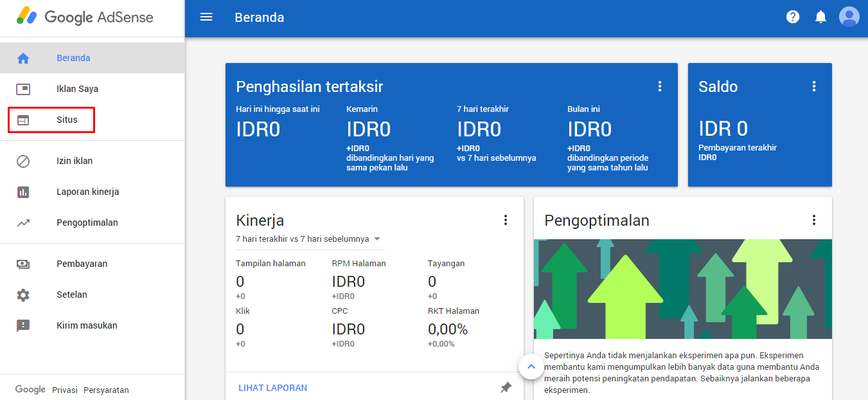Open Kirim masukan menu item
The width and height of the screenshot is (868, 400).
pos(92,325)
